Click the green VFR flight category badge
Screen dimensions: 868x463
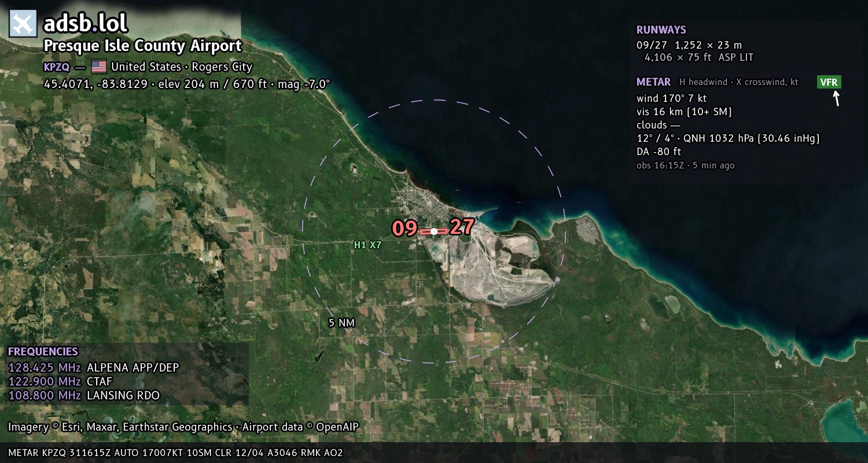(829, 82)
